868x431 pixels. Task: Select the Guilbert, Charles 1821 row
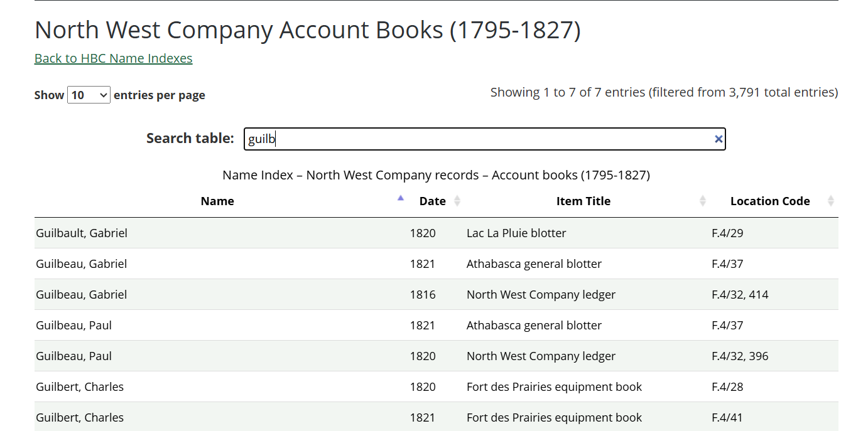click(x=79, y=417)
